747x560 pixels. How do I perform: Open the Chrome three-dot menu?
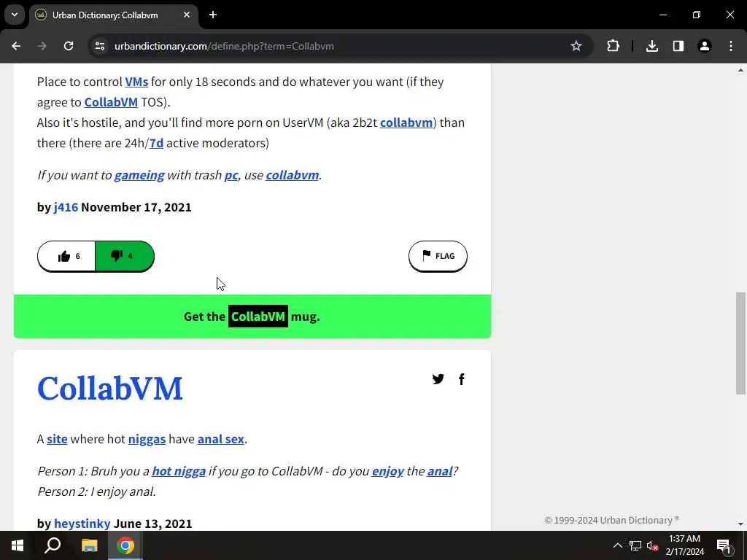731,46
